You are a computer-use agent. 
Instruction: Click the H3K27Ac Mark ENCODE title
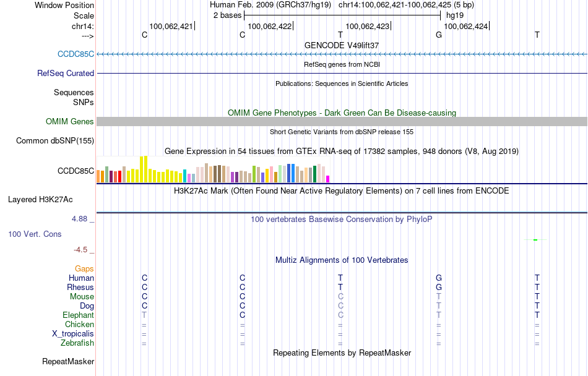[x=342, y=191]
